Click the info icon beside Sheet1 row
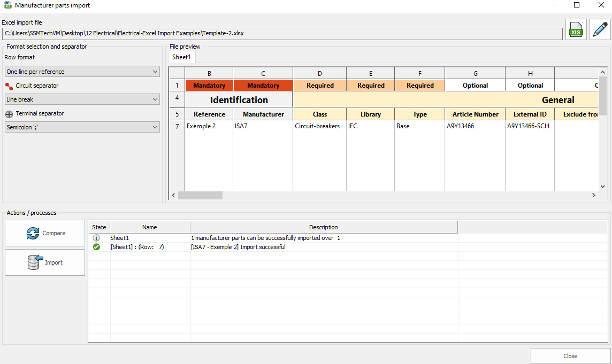The height and width of the screenshot is (364, 612). 96,238
